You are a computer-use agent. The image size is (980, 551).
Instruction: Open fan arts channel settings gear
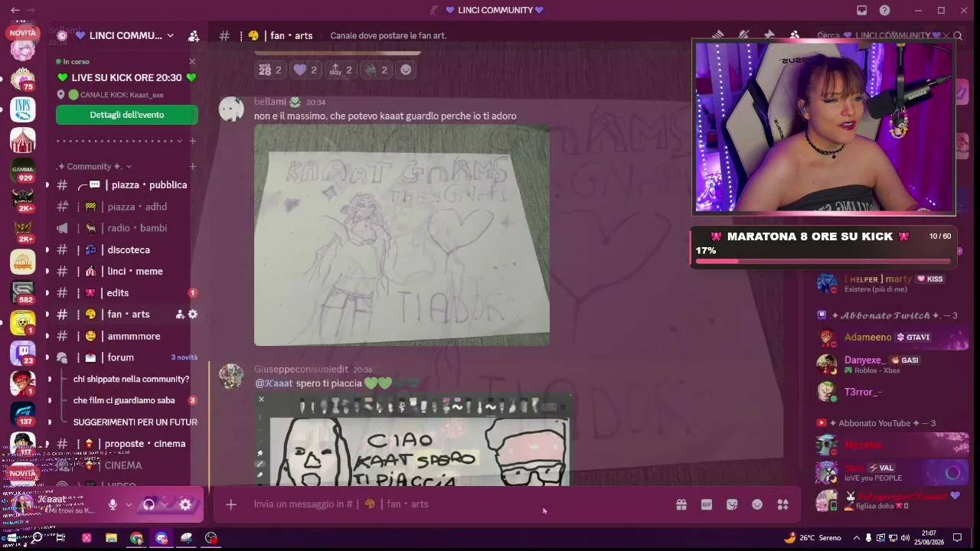tap(193, 315)
